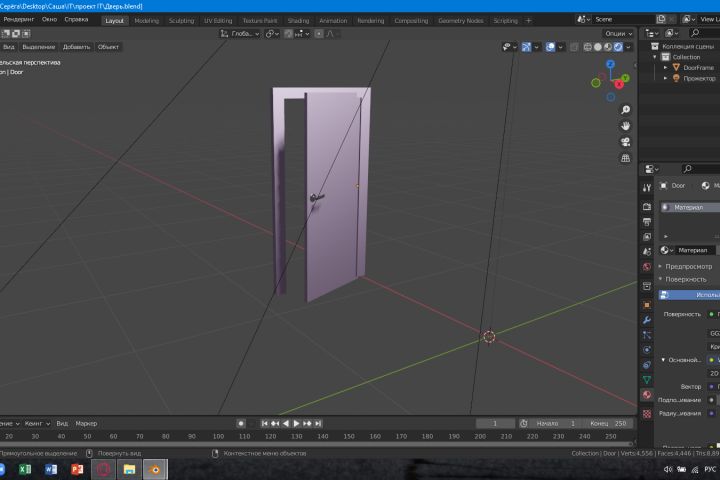Select wireframe viewport shading mode
Screen dimensions: 720x480
point(587,47)
